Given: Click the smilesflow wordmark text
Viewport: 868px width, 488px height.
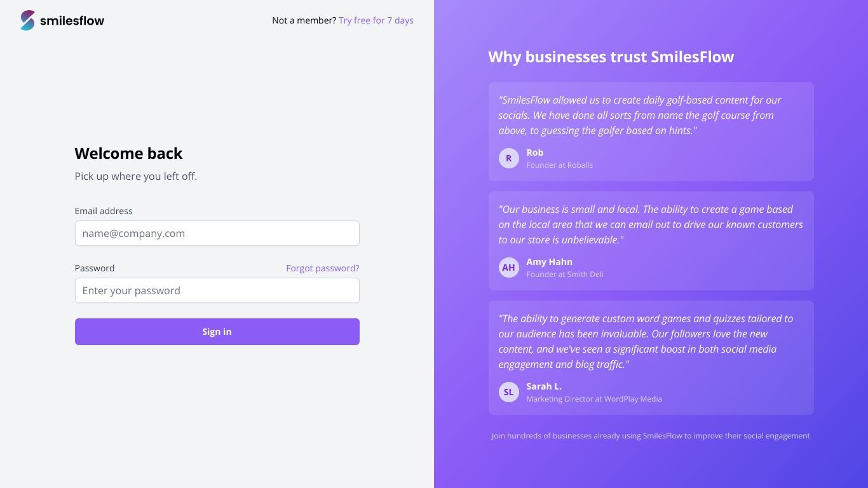Looking at the screenshot, I should 72,20.
